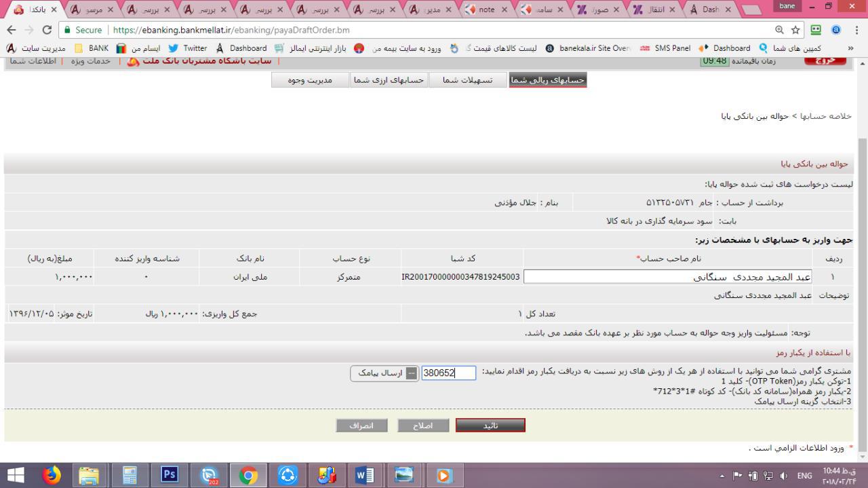868x488 pixels.
Task: Switch to the مدیریت وجوه tab
Action: pos(311,80)
